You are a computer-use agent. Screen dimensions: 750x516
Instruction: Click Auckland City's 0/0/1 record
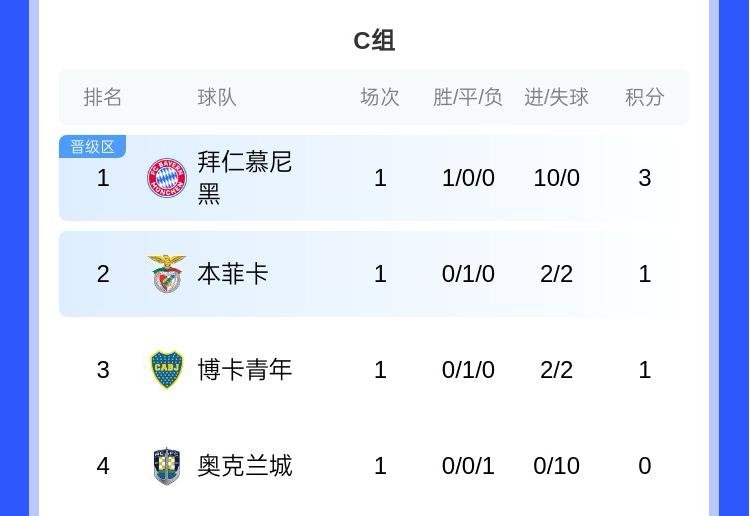point(468,466)
